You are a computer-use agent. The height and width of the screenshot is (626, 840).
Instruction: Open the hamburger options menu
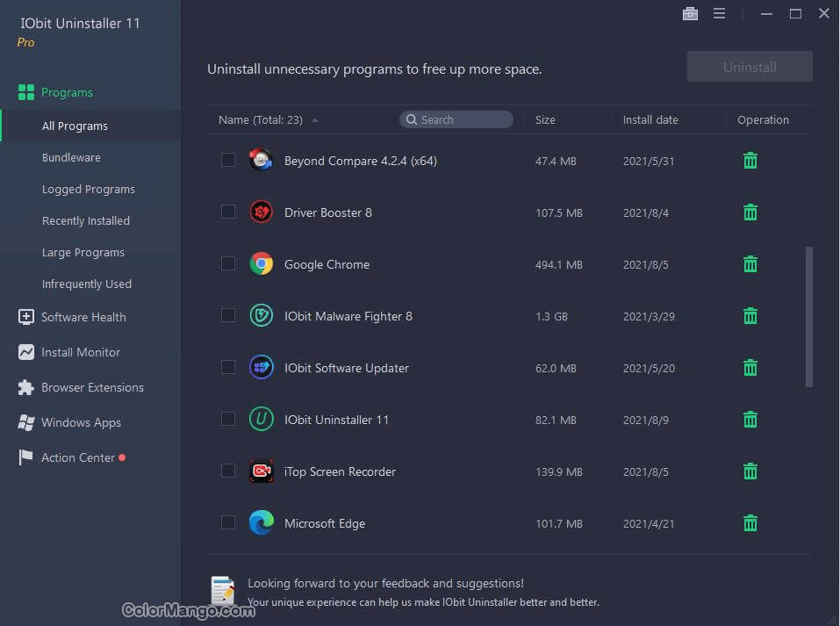[720, 13]
